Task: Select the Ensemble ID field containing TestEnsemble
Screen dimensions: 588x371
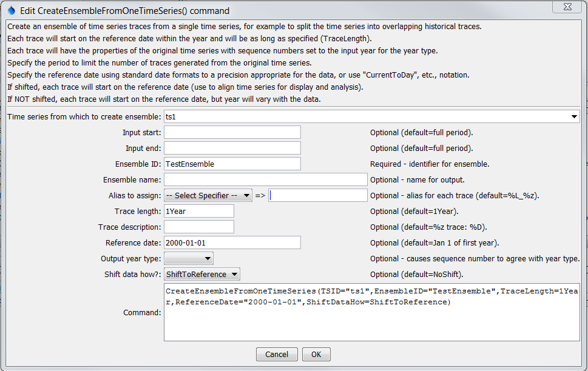Action: pos(232,163)
